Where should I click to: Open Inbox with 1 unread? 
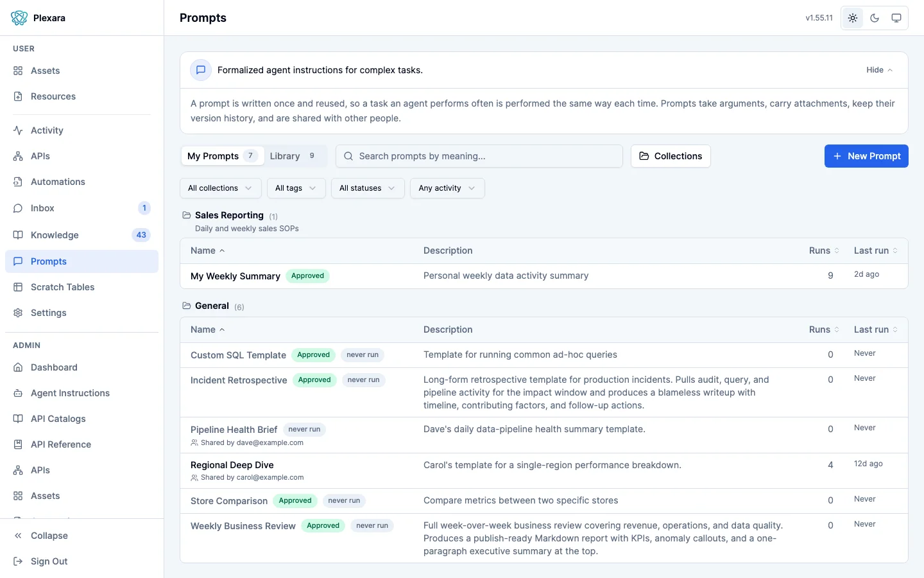click(81, 208)
